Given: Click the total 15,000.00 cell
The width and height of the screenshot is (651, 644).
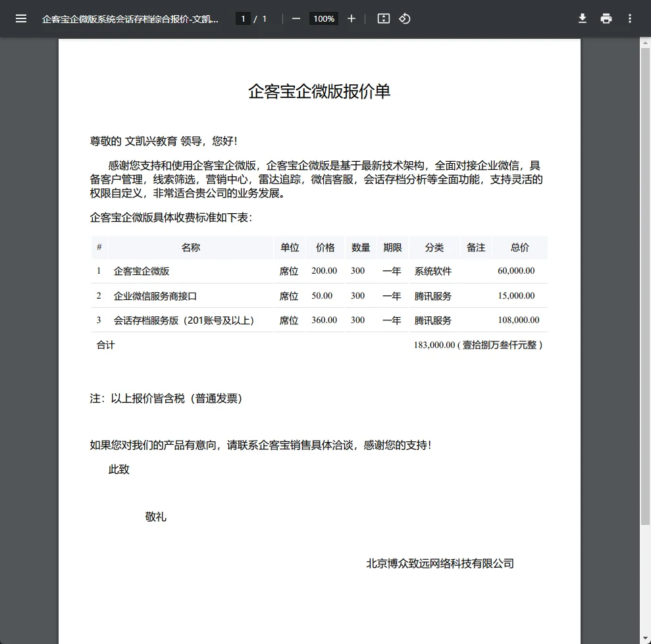Looking at the screenshot, I should [516, 296].
